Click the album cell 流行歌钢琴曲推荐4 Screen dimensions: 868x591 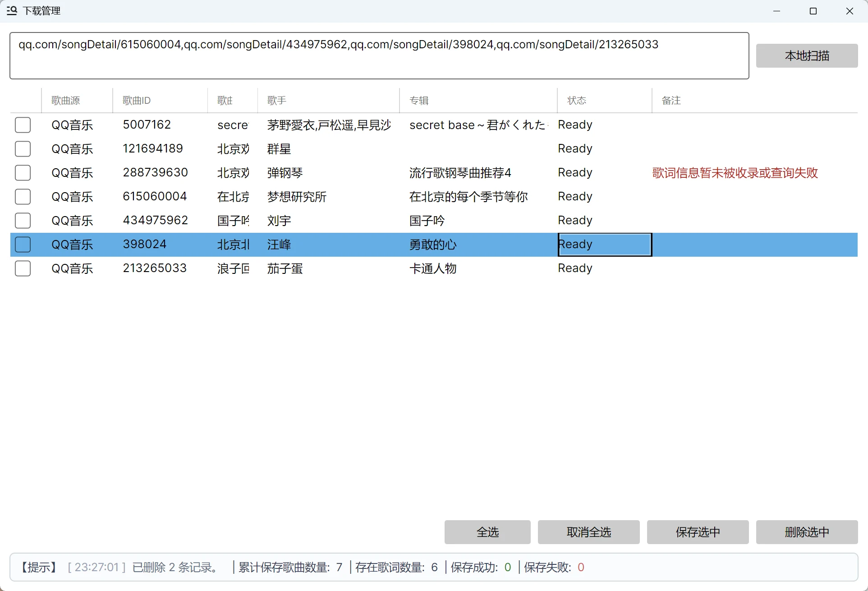(x=460, y=173)
